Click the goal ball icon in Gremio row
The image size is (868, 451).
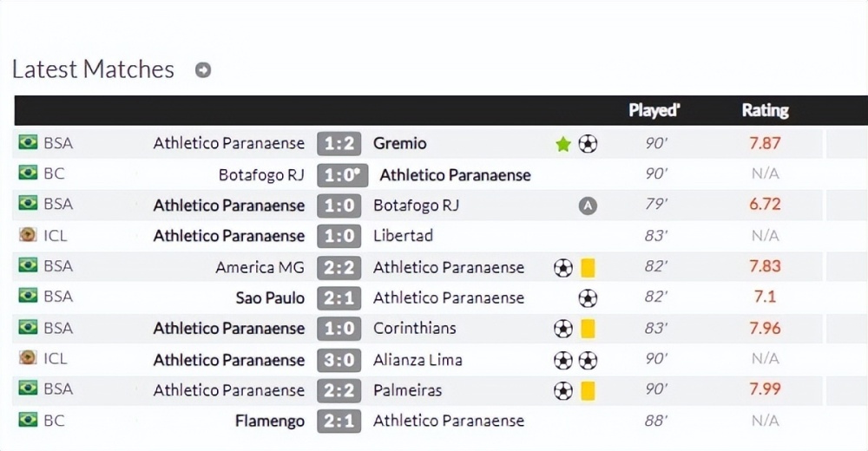588,145
